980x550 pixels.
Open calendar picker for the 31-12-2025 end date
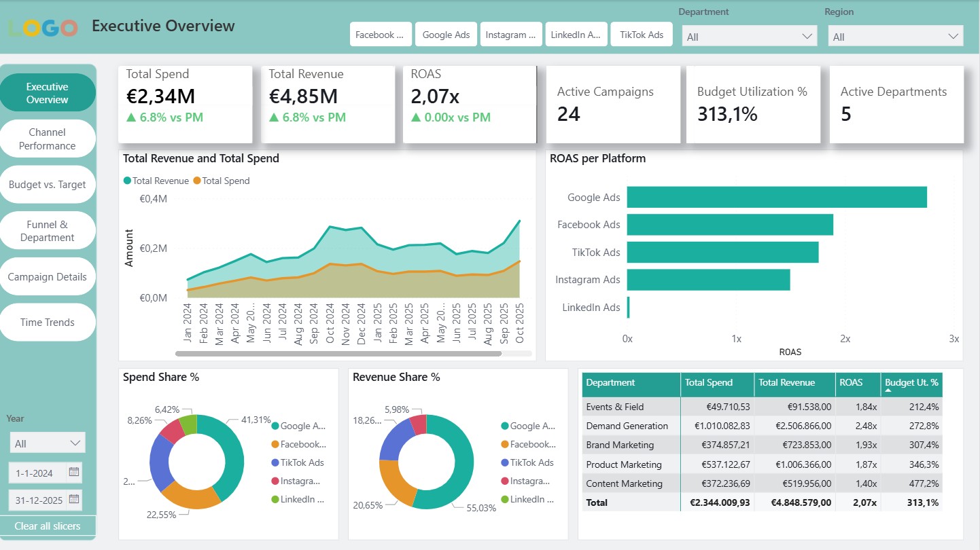(74, 500)
